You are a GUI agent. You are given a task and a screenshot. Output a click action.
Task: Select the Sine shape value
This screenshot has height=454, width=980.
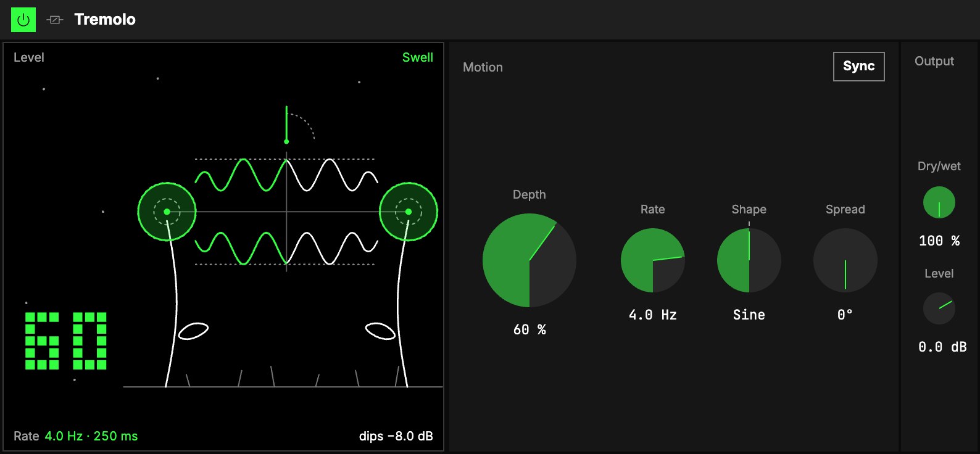(749, 315)
